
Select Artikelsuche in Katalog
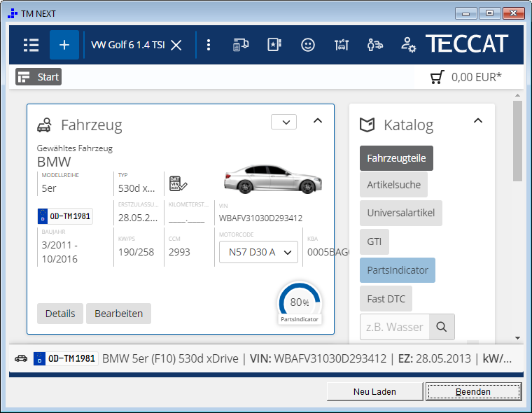point(393,185)
